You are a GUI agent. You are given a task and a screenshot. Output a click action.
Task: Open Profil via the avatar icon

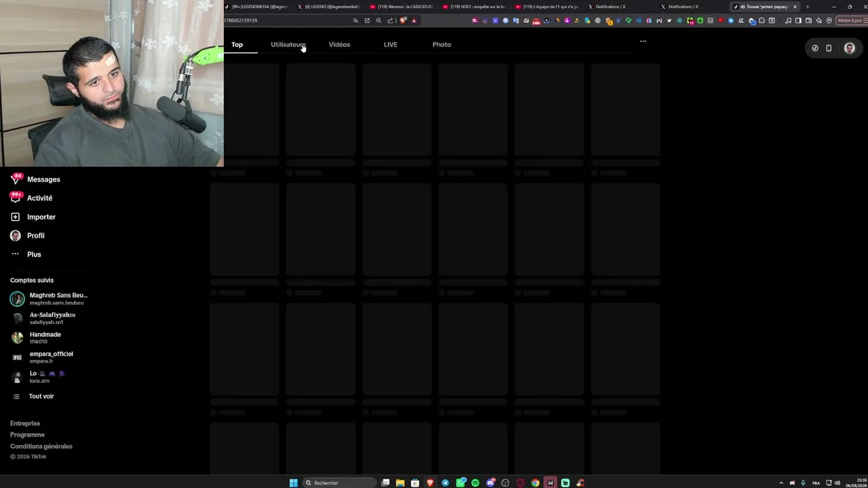pyautogui.click(x=16, y=236)
